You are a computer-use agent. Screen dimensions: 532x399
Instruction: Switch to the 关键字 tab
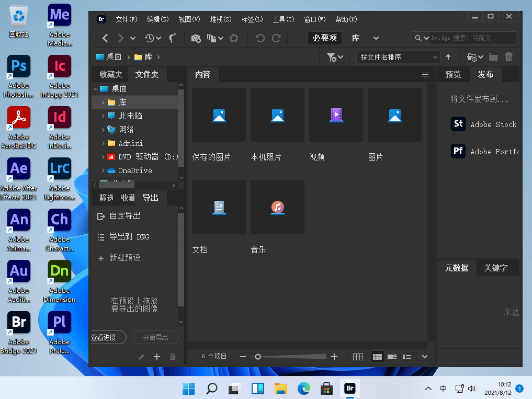[x=496, y=268]
